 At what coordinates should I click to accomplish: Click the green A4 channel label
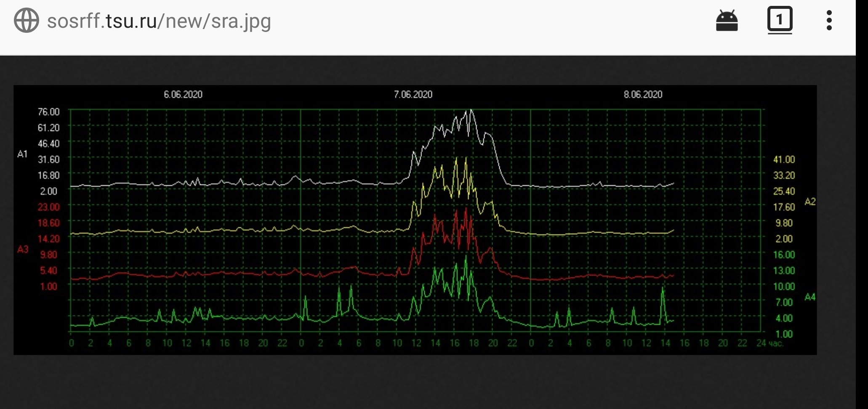click(x=810, y=297)
